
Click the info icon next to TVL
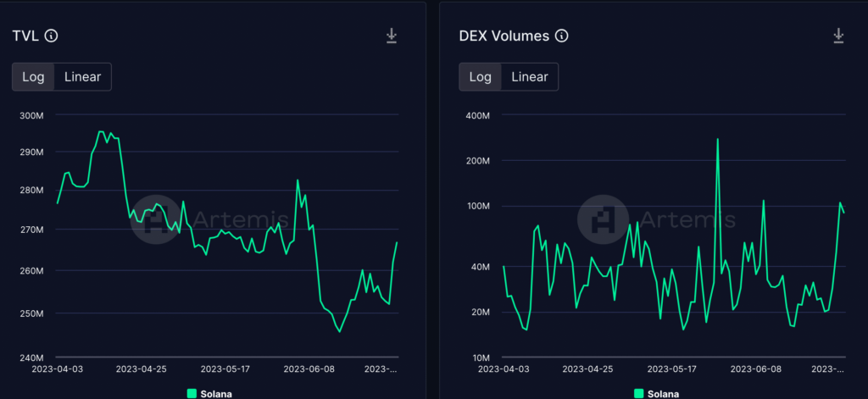pos(51,36)
